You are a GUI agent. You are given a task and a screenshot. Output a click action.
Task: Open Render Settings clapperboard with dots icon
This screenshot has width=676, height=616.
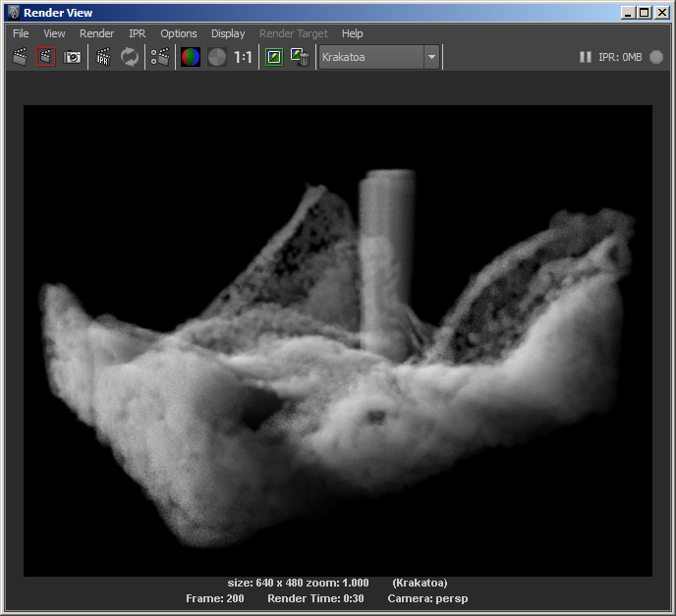159,57
